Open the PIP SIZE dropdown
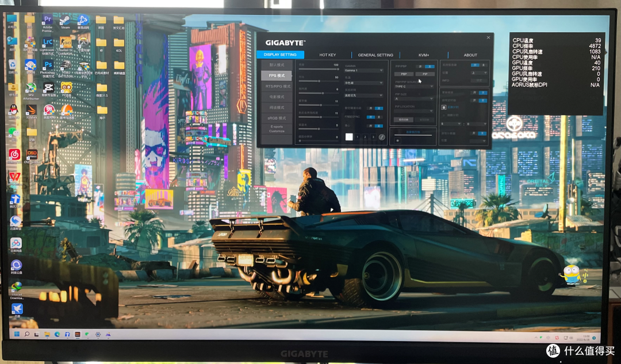Image resolution: width=621 pixels, height=364 pixels. coord(414,99)
